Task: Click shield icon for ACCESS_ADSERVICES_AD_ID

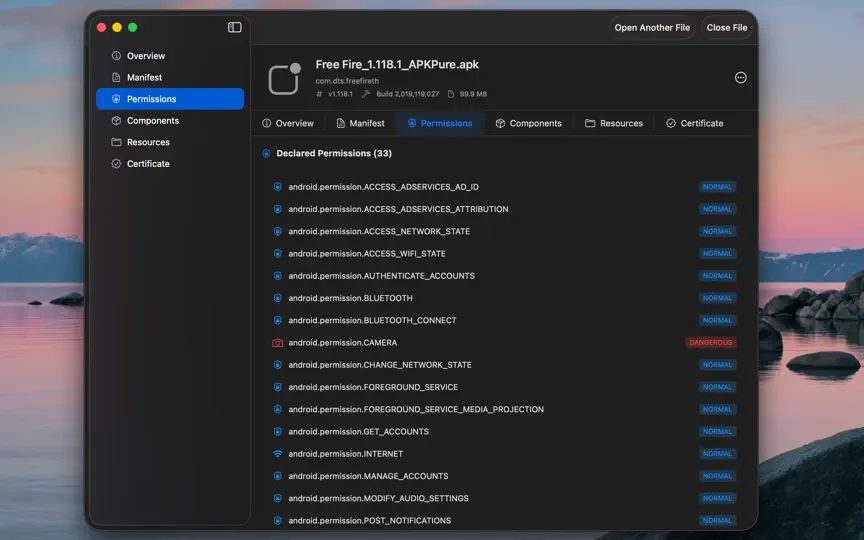Action: pyautogui.click(x=278, y=187)
